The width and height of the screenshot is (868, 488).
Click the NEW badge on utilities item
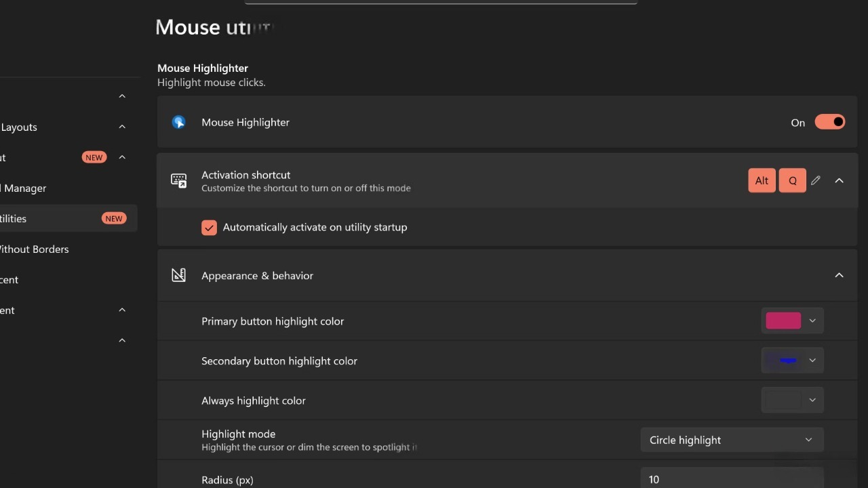click(113, 218)
